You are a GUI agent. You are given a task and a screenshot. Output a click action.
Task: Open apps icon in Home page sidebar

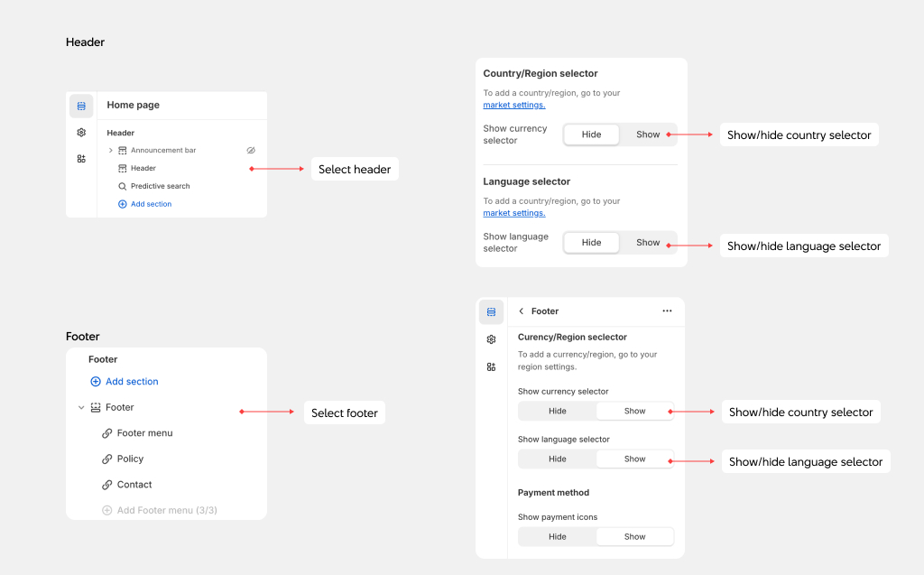click(81, 159)
